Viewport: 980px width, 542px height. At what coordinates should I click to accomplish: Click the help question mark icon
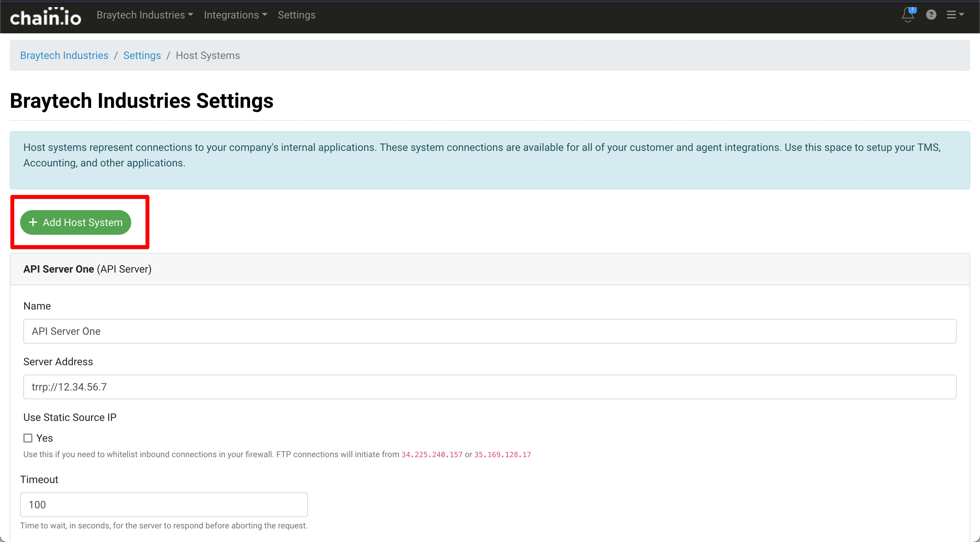click(931, 15)
